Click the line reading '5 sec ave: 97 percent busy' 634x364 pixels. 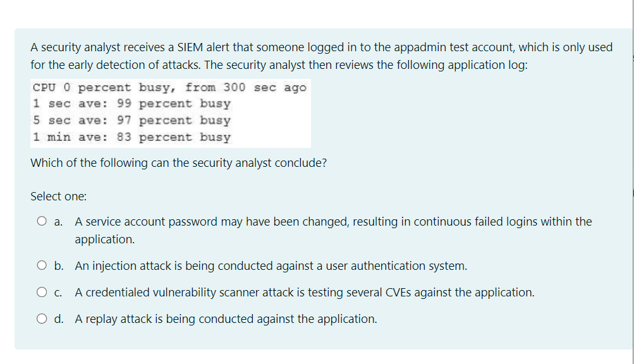(131, 120)
